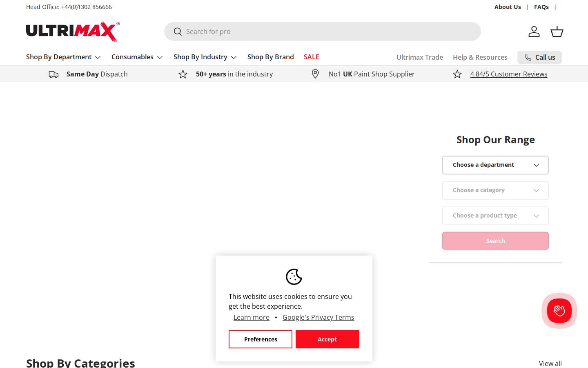
Task: Click the Shop By Categories heading
Action: pyautogui.click(x=80, y=363)
